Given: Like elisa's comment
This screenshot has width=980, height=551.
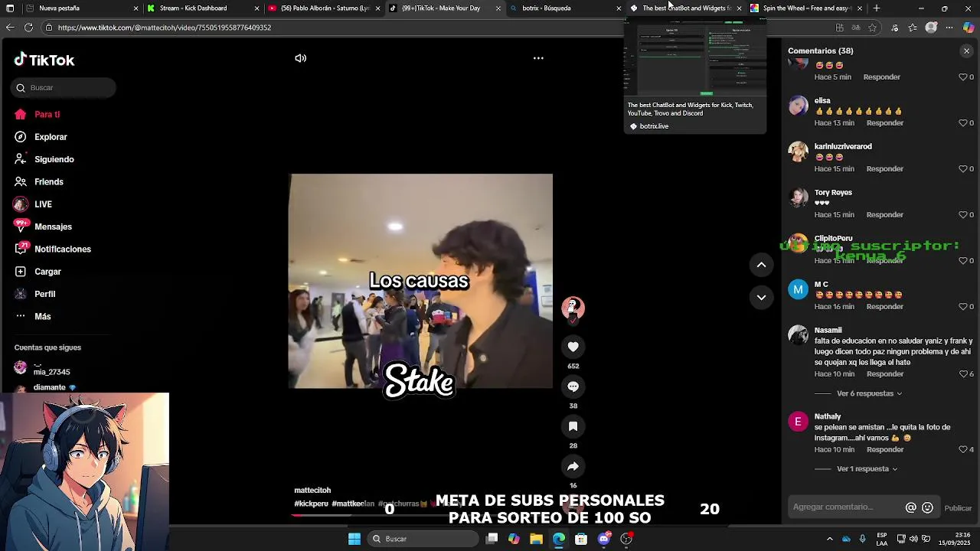Looking at the screenshot, I should pos(963,123).
